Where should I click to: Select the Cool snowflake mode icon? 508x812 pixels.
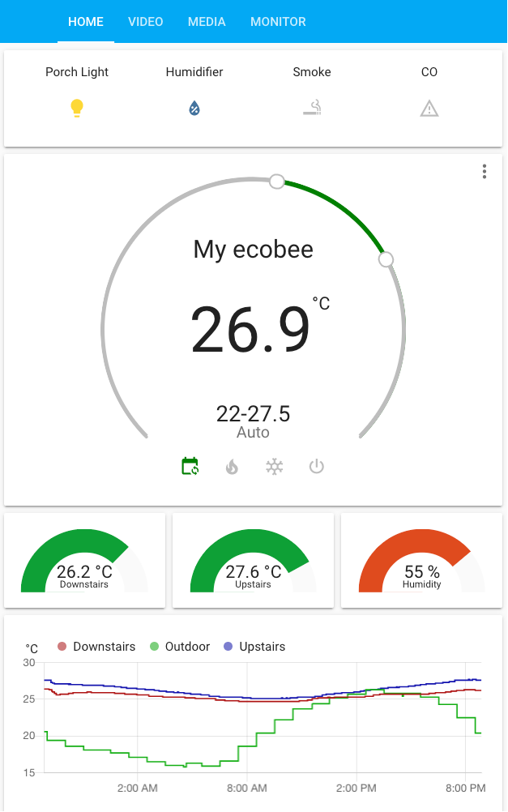(275, 467)
